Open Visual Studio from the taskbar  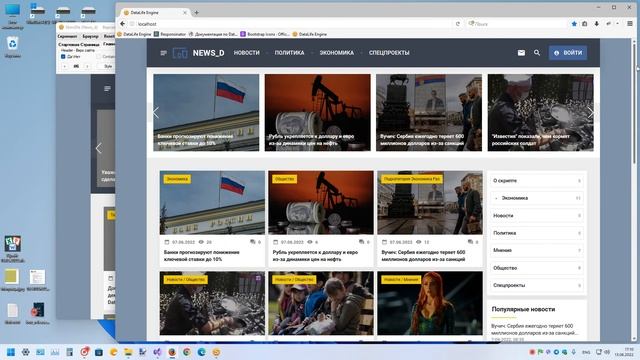[x=157, y=352]
